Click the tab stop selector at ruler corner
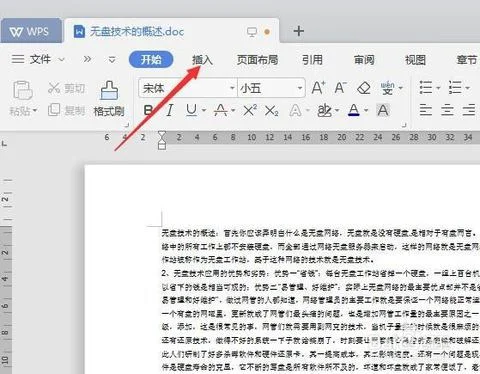 (4, 144)
